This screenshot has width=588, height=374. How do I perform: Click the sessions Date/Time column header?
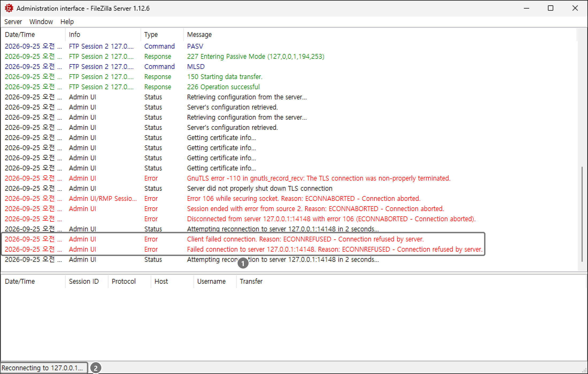[x=33, y=281]
